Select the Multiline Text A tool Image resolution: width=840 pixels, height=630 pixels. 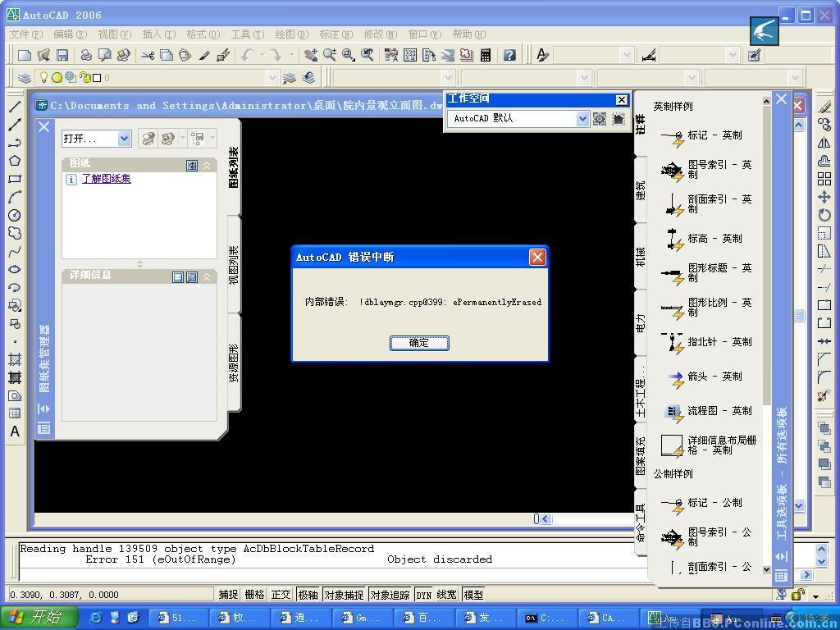click(15, 431)
